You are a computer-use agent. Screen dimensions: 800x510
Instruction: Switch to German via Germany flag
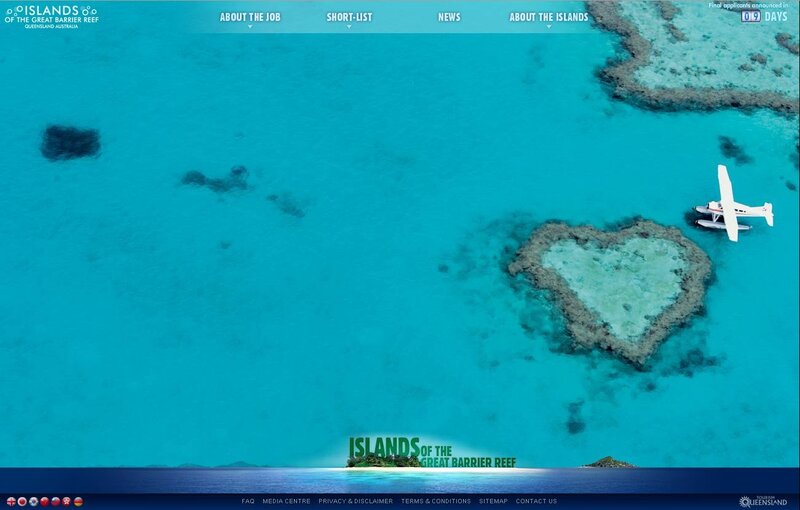[78, 501]
